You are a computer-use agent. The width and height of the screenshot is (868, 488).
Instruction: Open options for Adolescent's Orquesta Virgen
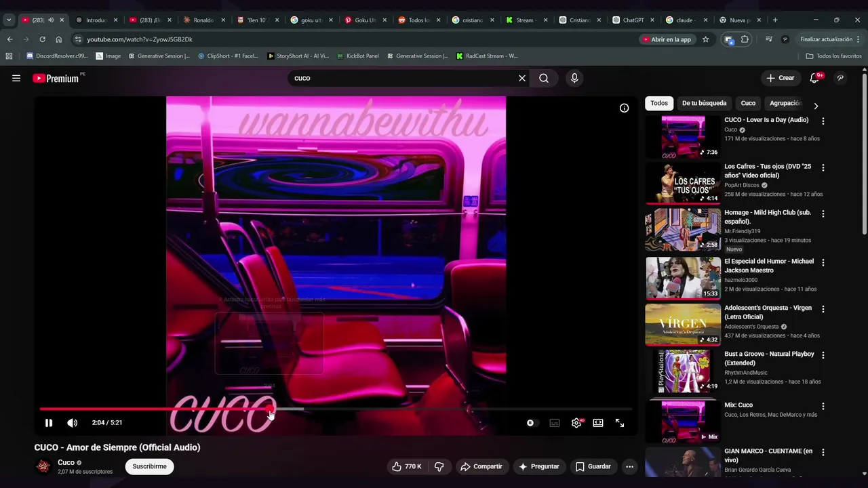coord(823,309)
